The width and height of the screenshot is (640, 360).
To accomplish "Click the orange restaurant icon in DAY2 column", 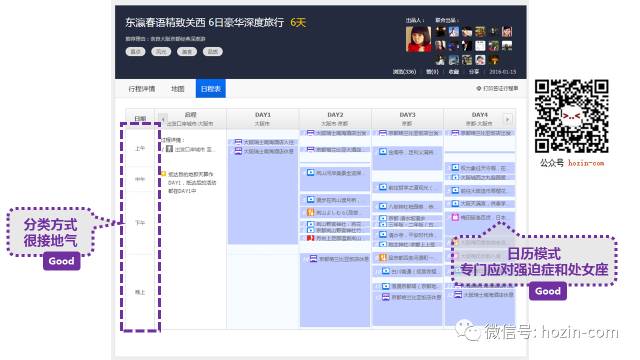I will [311, 212].
